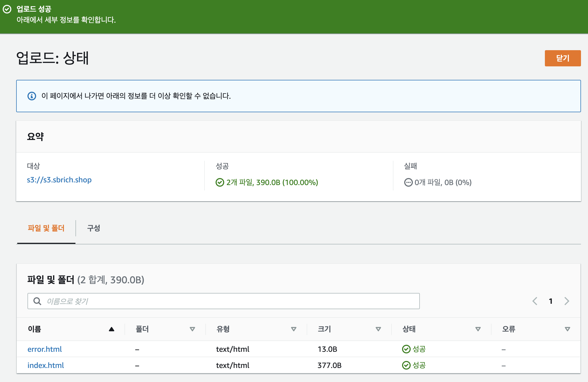Viewport: 588px width, 382px height.
Task: Click the magnifier icon in the search box
Action: click(37, 301)
